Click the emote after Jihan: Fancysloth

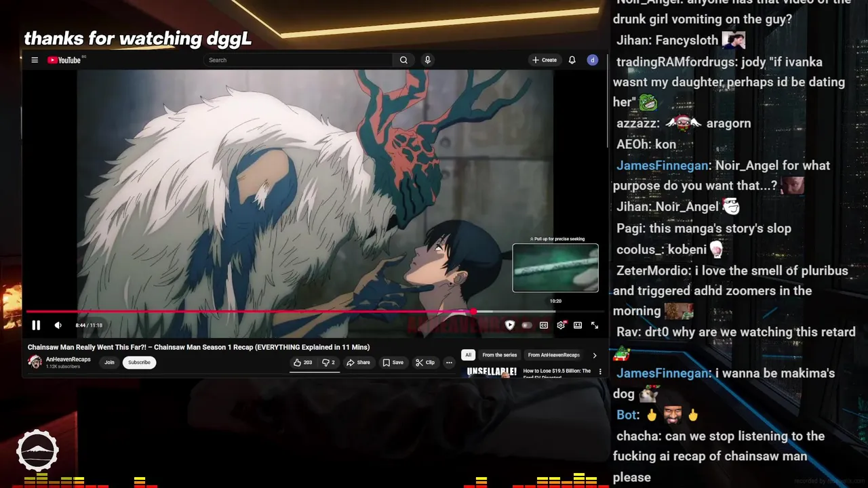[734, 40]
